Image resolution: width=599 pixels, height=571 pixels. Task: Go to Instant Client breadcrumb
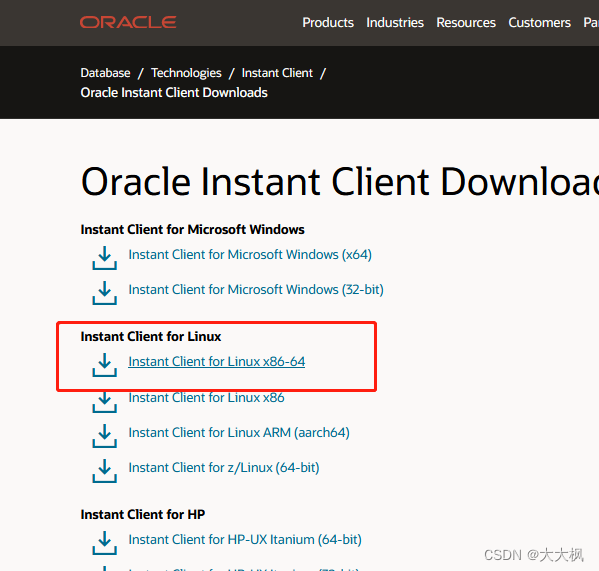277,73
